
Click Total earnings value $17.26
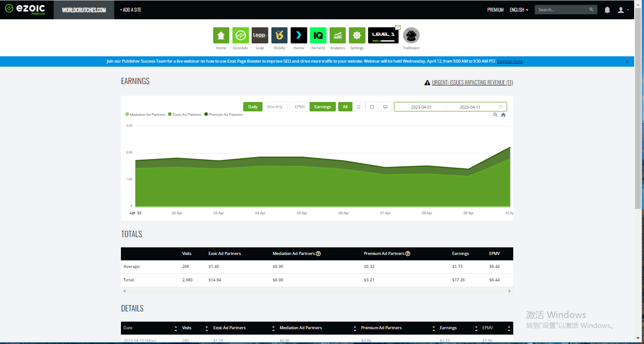457,280
